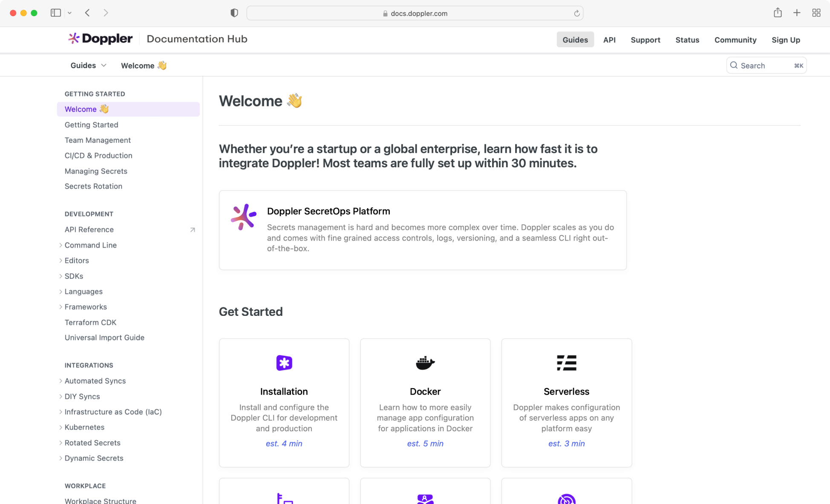Click the Sign Up link

[x=785, y=40]
